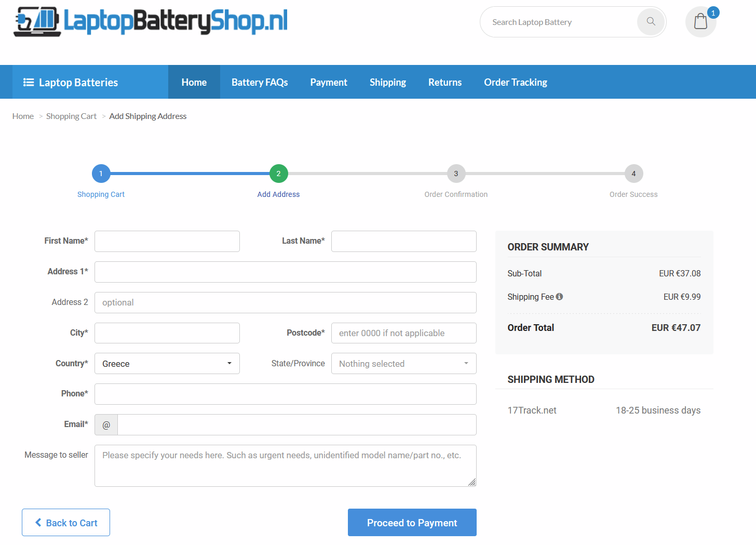Click Proceed to Payment button

pyautogui.click(x=412, y=523)
